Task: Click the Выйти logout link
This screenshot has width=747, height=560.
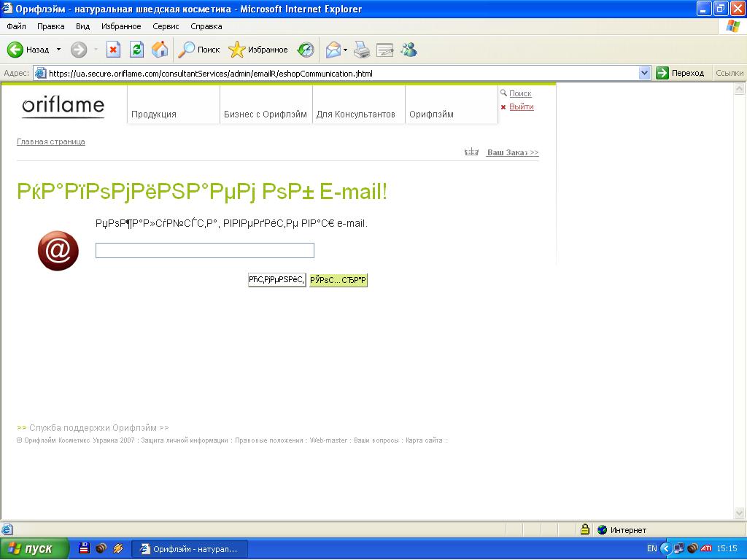Action: coord(521,106)
